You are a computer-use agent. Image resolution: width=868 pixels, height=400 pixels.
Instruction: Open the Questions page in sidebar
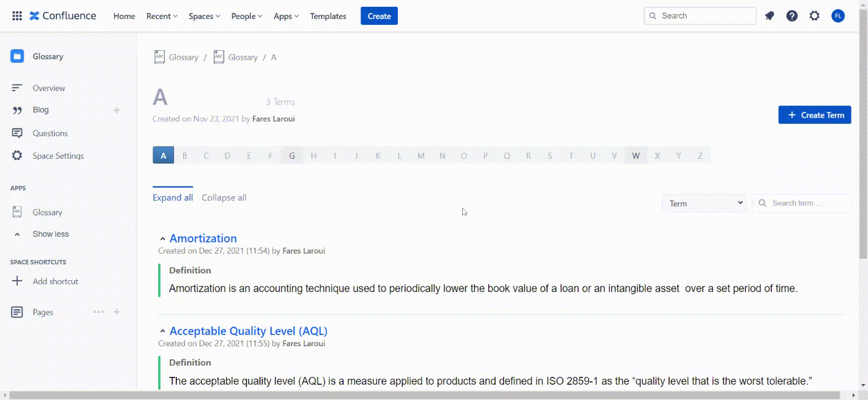pos(50,133)
